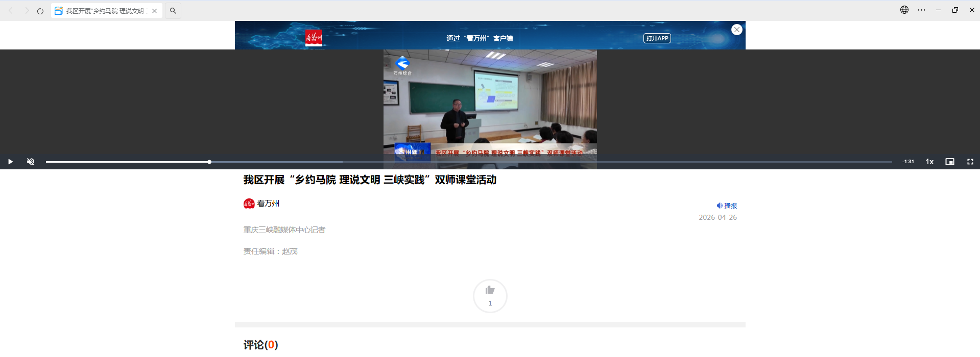980x357 pixels.
Task: Unmute the video sound
Action: click(31, 162)
